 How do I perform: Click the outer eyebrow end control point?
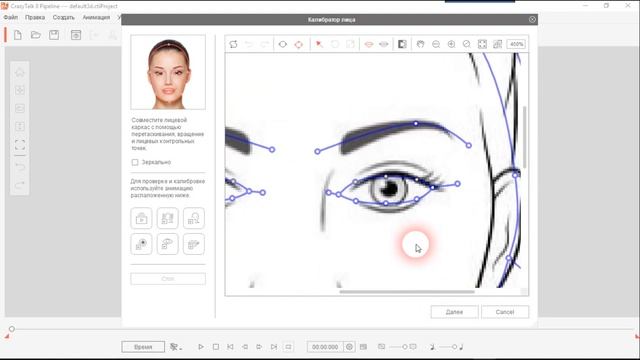[469, 145]
